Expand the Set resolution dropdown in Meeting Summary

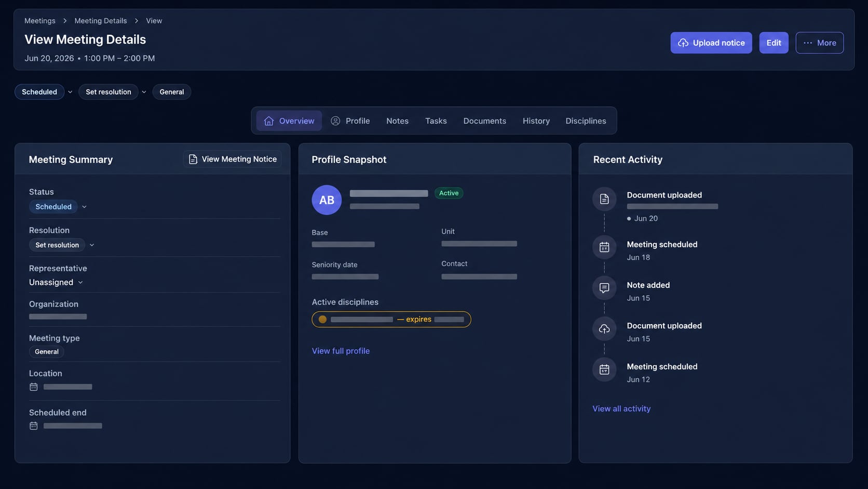coord(92,245)
